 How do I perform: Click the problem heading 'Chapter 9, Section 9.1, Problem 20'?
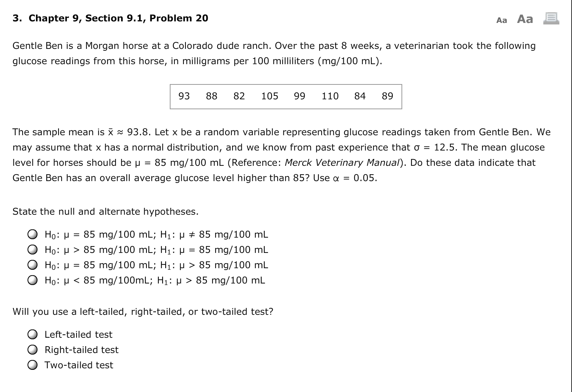[110, 18]
